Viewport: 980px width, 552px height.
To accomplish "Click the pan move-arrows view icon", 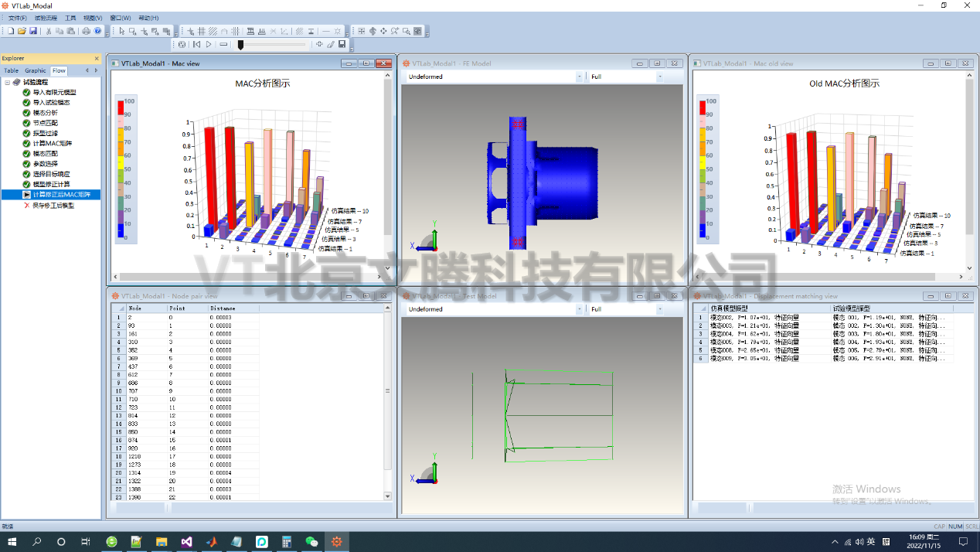I will (x=383, y=31).
